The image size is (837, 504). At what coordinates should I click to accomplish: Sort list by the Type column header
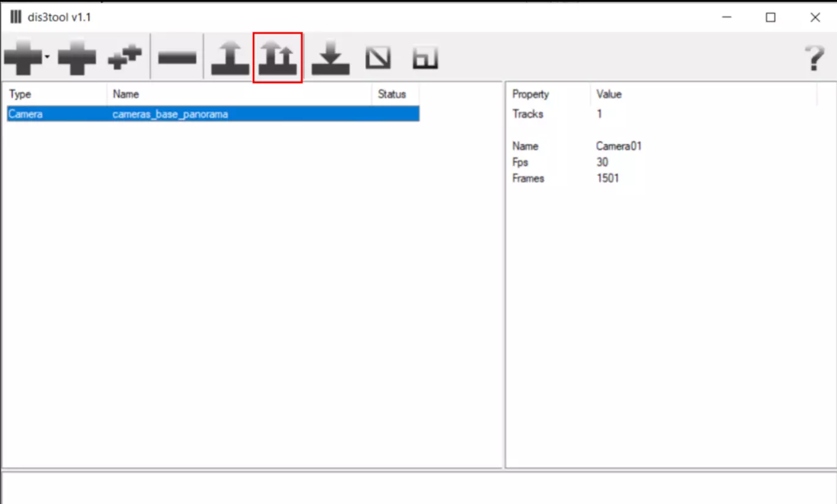pyautogui.click(x=57, y=94)
